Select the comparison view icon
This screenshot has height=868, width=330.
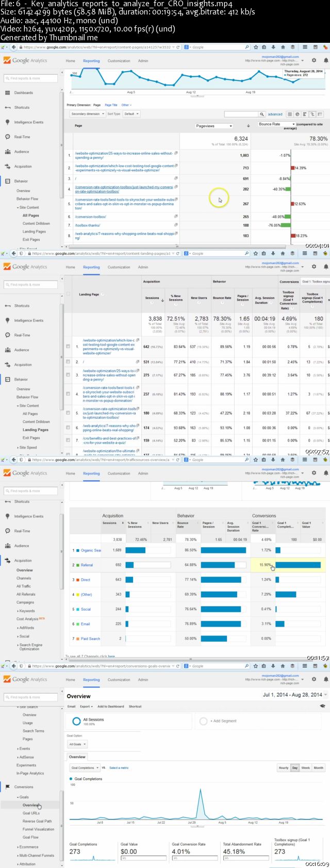tap(312, 114)
